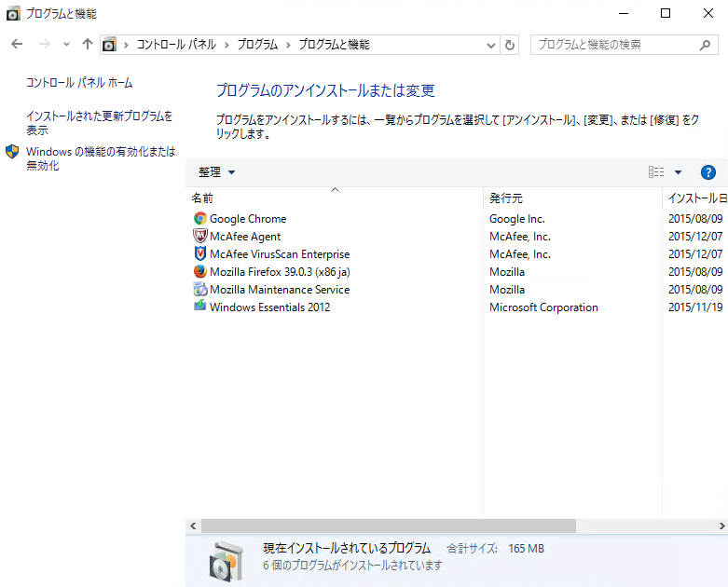This screenshot has width=728, height=587.
Task: Close the プログラムと機能 window
Action: [707, 13]
